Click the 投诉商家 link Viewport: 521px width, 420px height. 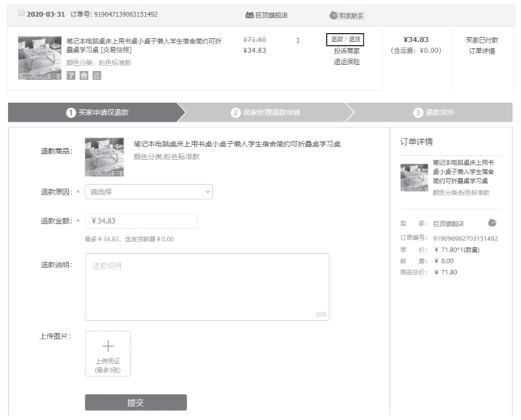[344, 51]
